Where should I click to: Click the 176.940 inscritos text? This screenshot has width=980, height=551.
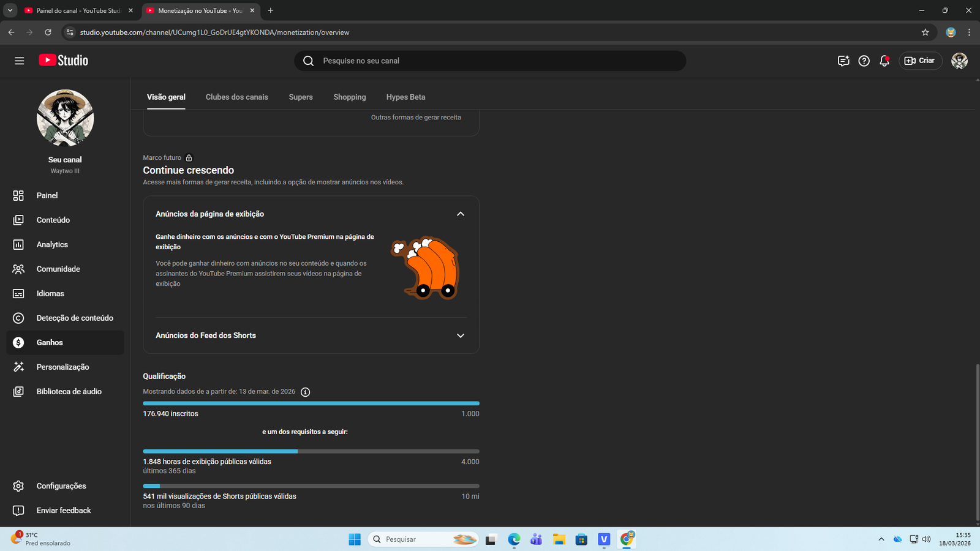point(171,414)
